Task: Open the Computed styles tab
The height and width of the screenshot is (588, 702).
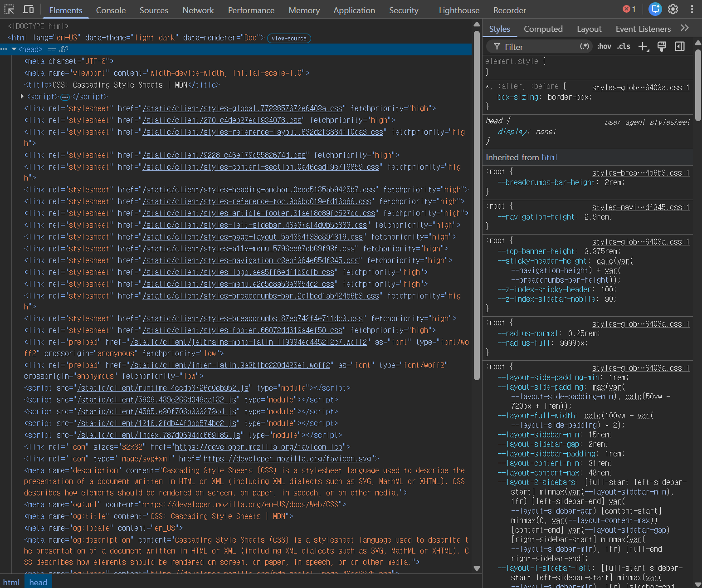Action: pos(543,29)
